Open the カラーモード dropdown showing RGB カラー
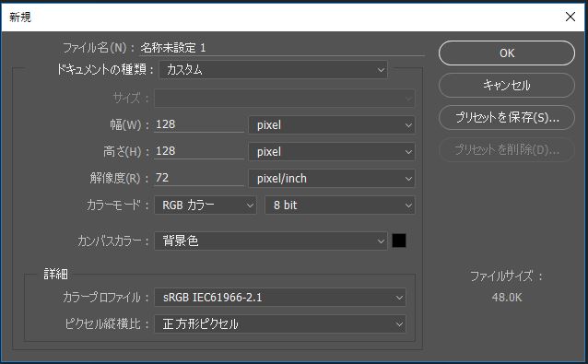Screen dimensions: 588x364 tap(206, 205)
